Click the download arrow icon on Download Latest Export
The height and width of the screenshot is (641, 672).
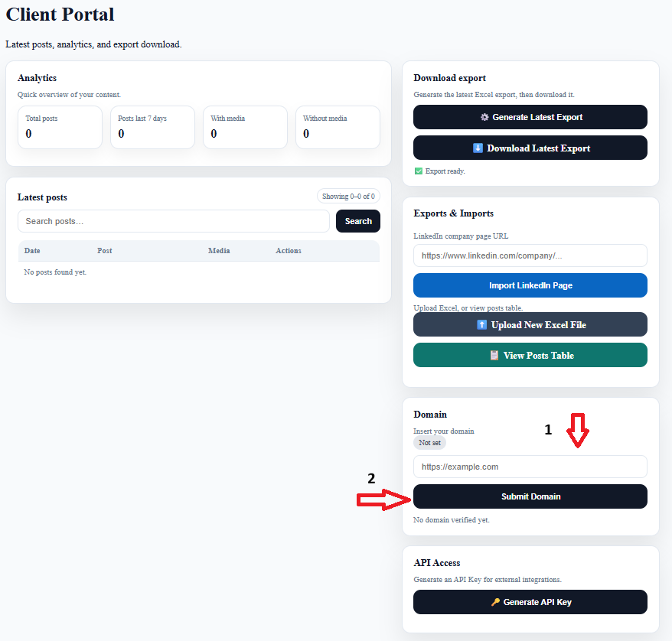478,148
